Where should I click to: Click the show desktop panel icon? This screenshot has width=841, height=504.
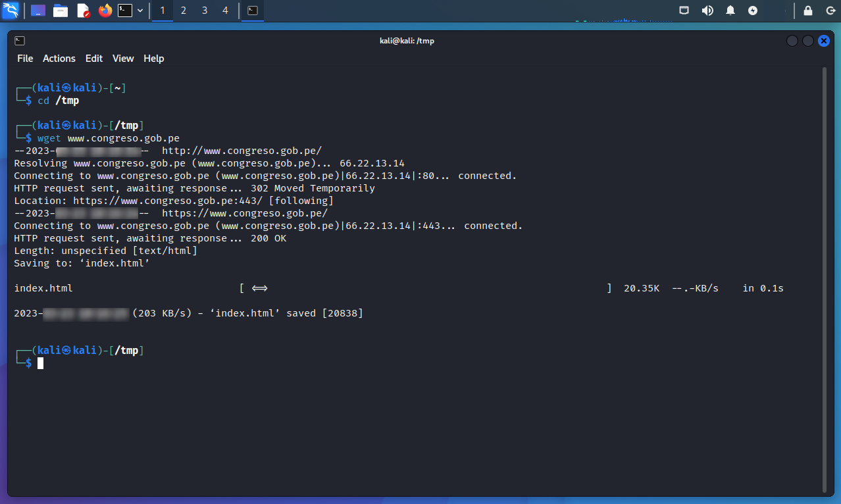(x=38, y=11)
